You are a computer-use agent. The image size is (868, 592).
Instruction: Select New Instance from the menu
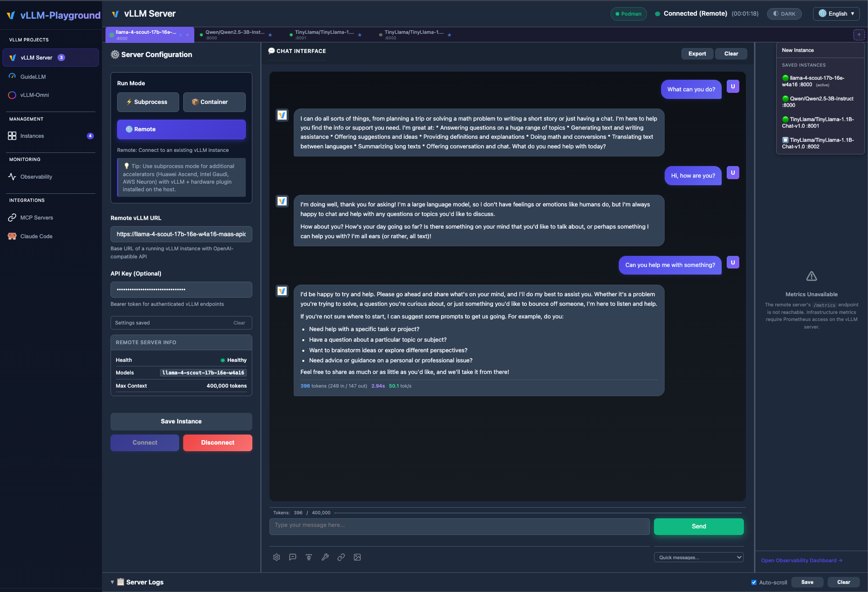[820, 50]
